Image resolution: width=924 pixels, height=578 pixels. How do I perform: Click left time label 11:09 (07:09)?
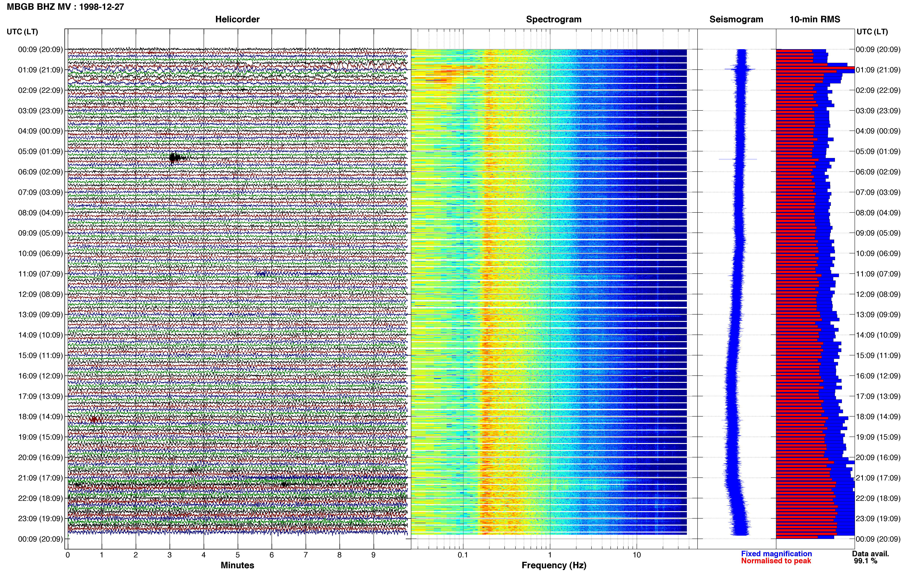[41, 274]
